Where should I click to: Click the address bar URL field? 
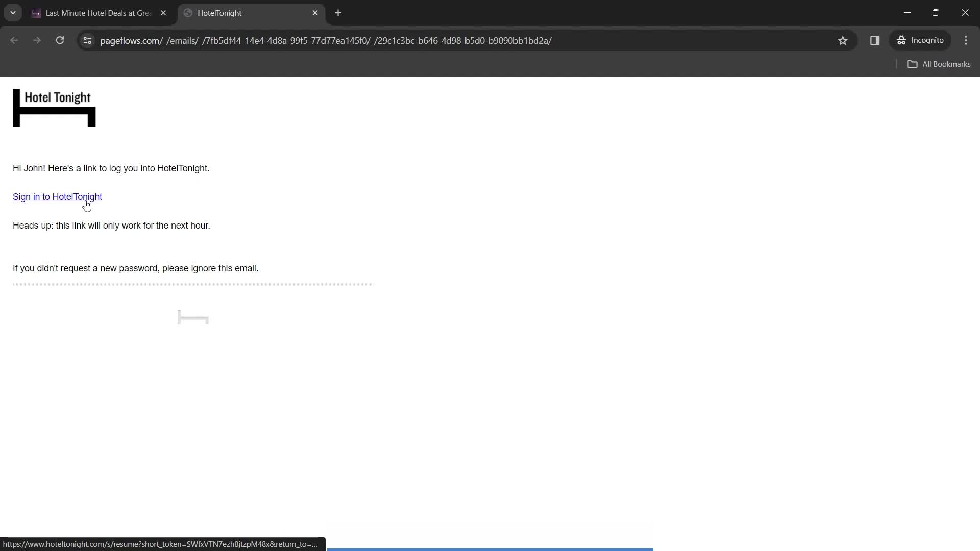click(327, 40)
